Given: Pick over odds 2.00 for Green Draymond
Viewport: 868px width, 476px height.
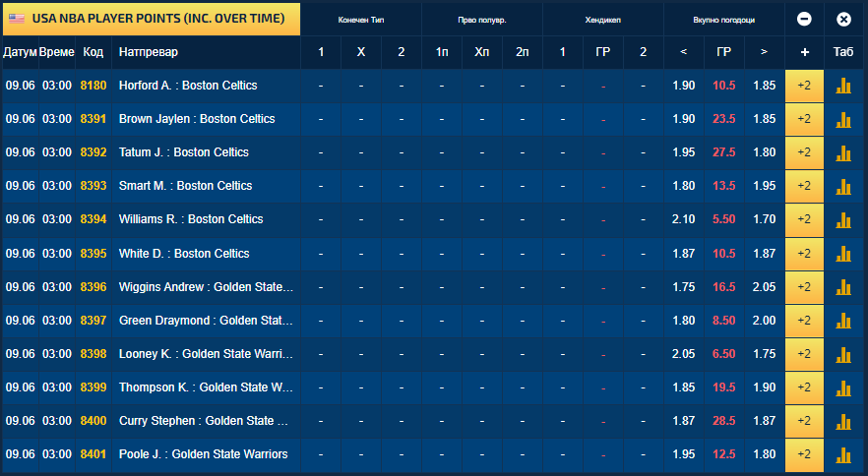Looking at the screenshot, I should point(764,321).
